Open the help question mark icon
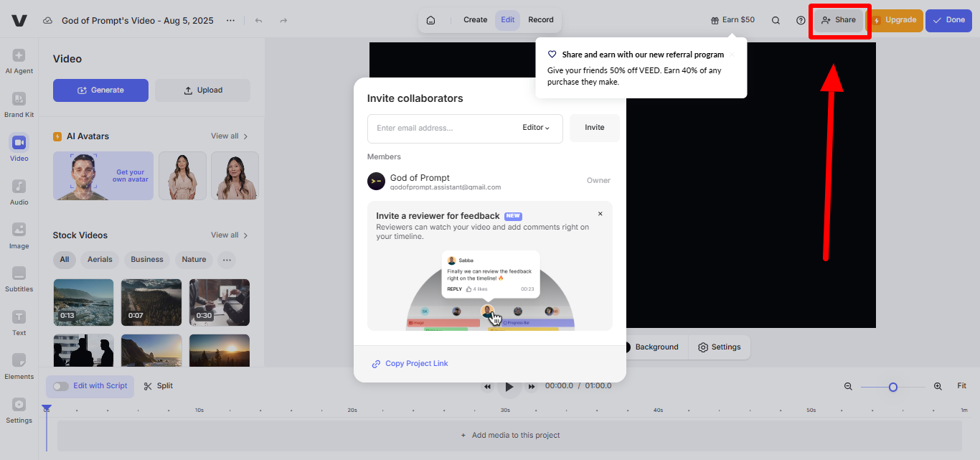 (801, 21)
